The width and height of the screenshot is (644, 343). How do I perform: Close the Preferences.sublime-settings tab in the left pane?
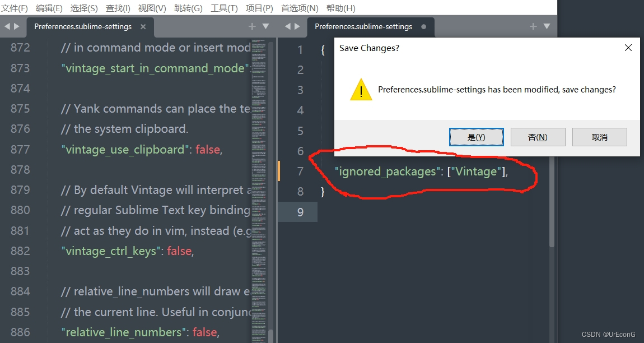[x=143, y=26]
